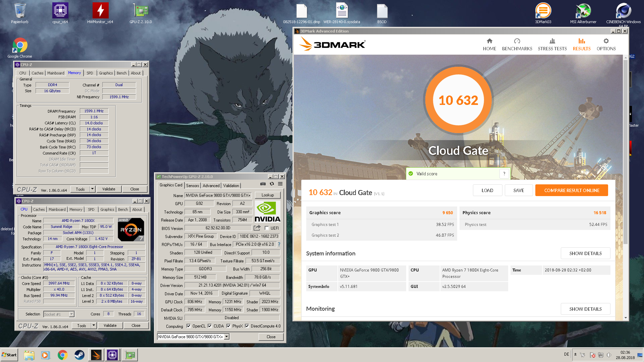Click the DRAM Frequency value 1599.1 MHz
This screenshot has height=362, width=644.
pos(94,111)
